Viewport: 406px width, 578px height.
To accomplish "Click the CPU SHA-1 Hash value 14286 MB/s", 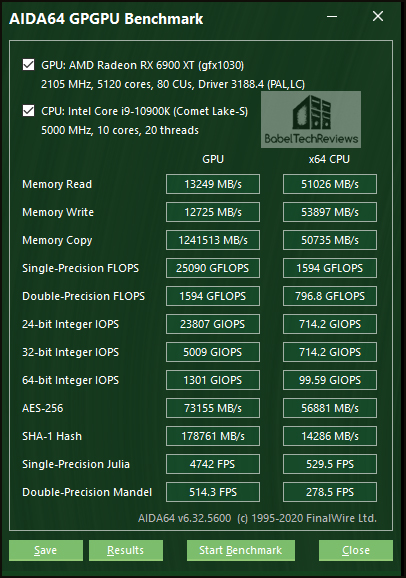I will click(330, 436).
